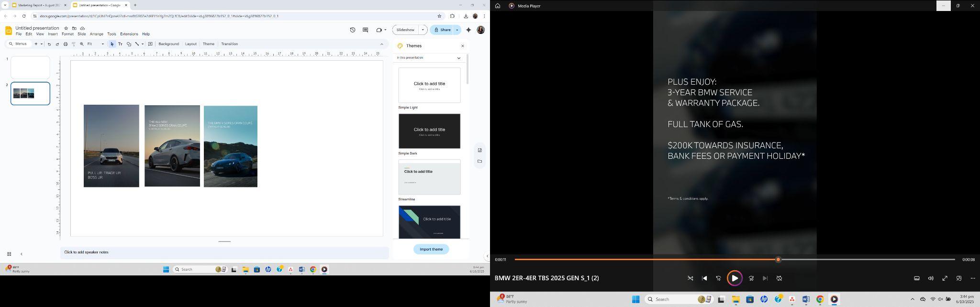This screenshot has width=980, height=307.
Task: Show hidden system tray icons chevron
Action: 912,299
